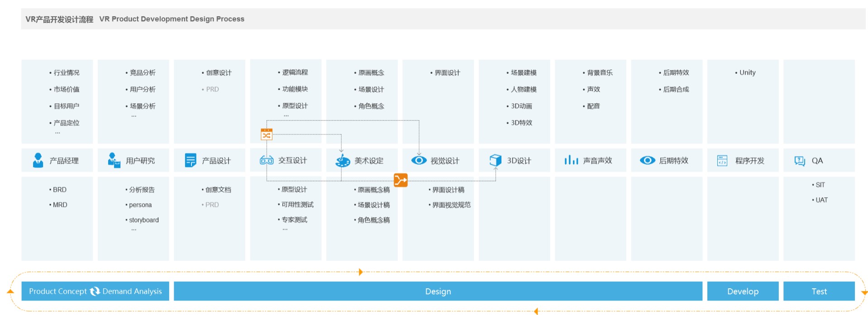Screen dimensions: 868x315
Task: Click the 3D cube icon for 3D设计
Action: pyautogui.click(x=496, y=160)
